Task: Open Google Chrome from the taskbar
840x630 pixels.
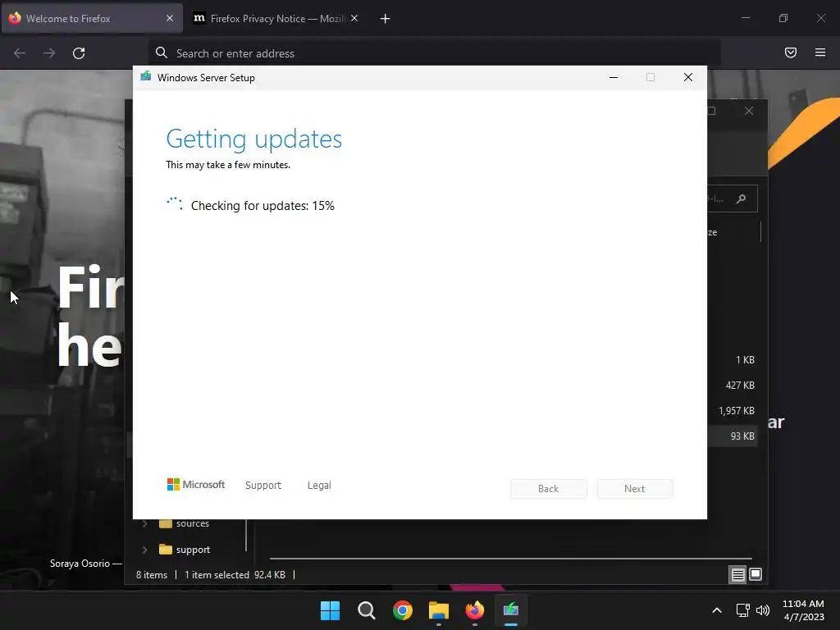Action: tap(402, 610)
